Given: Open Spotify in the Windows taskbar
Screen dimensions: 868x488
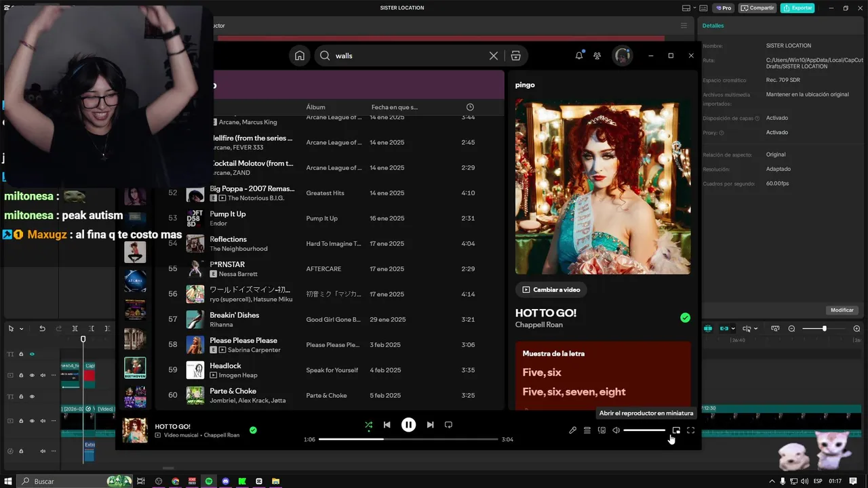Looking at the screenshot, I should click(x=209, y=481).
